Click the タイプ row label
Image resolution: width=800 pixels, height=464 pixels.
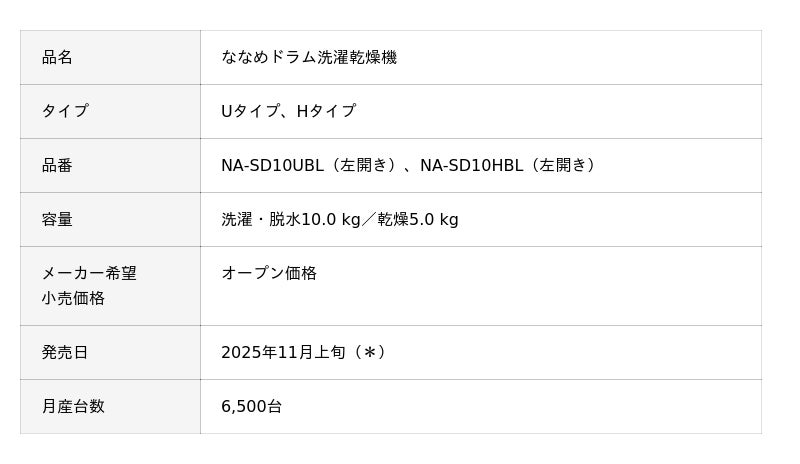pos(65,112)
